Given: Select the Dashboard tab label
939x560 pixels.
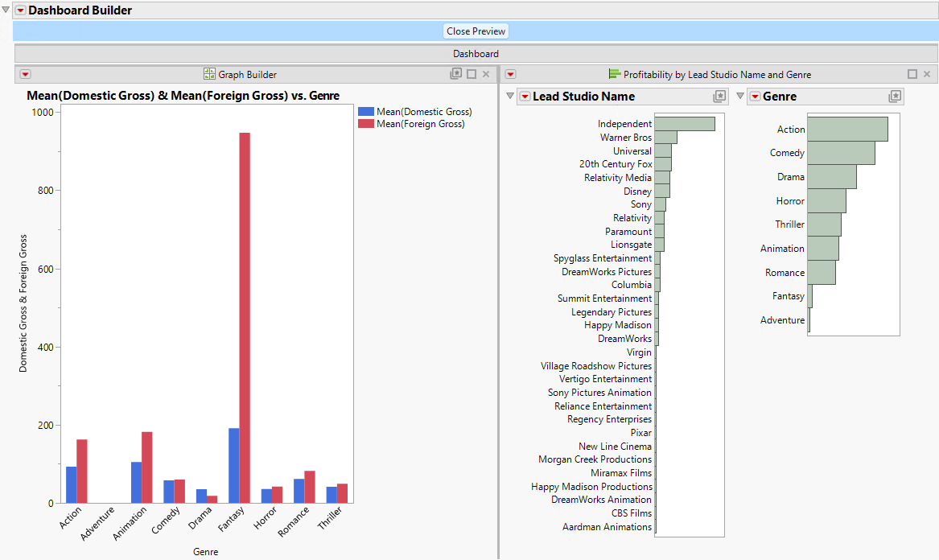Looking at the screenshot, I should (x=475, y=54).
